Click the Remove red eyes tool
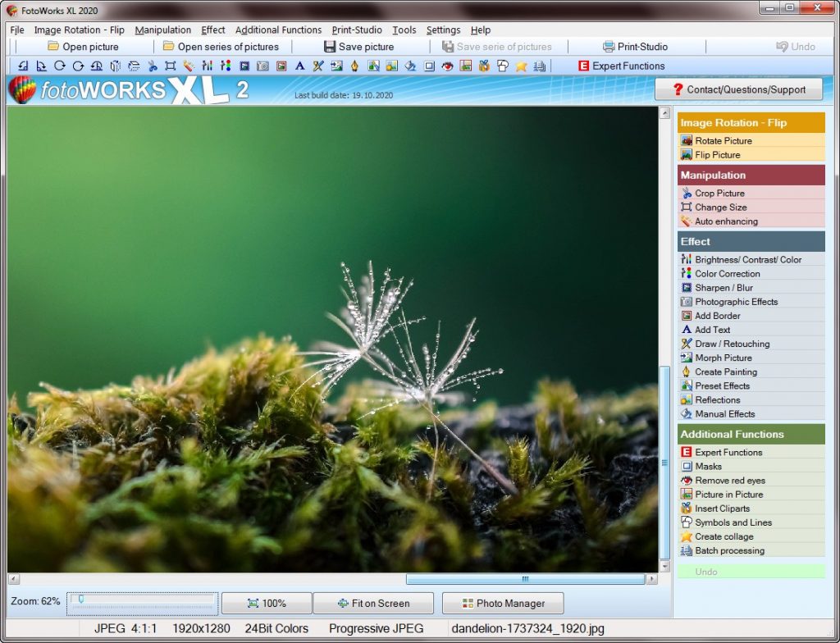 coord(719,480)
